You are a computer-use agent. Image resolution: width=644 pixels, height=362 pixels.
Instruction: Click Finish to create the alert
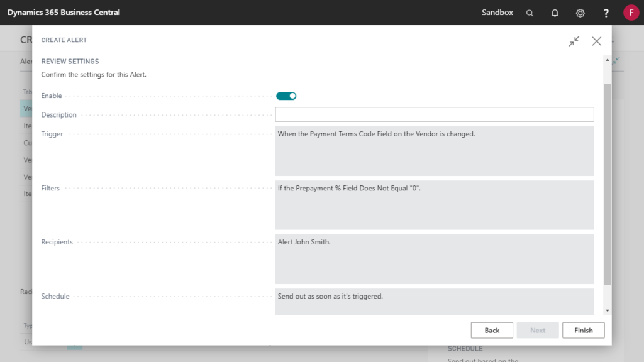(583, 330)
